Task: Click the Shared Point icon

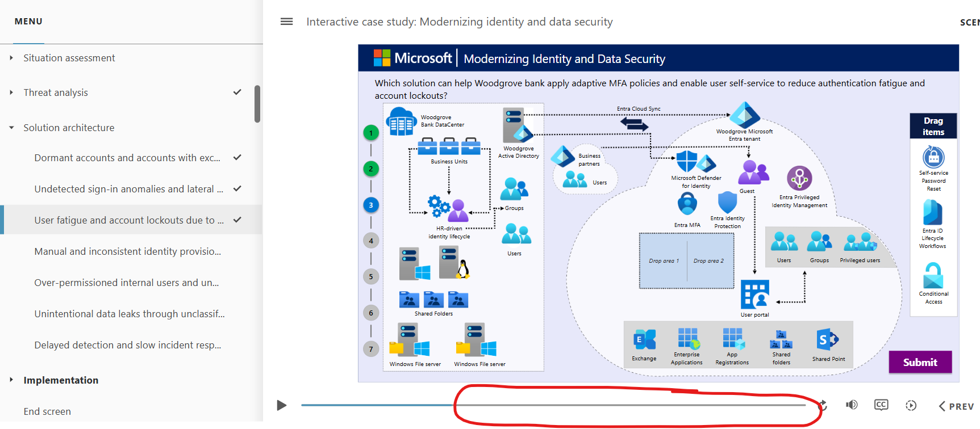Action: (827, 340)
